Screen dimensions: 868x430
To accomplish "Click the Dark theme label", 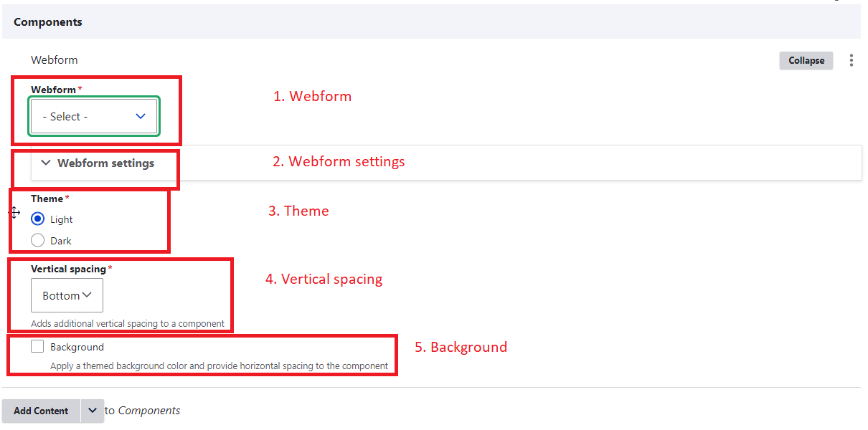I will tap(61, 241).
